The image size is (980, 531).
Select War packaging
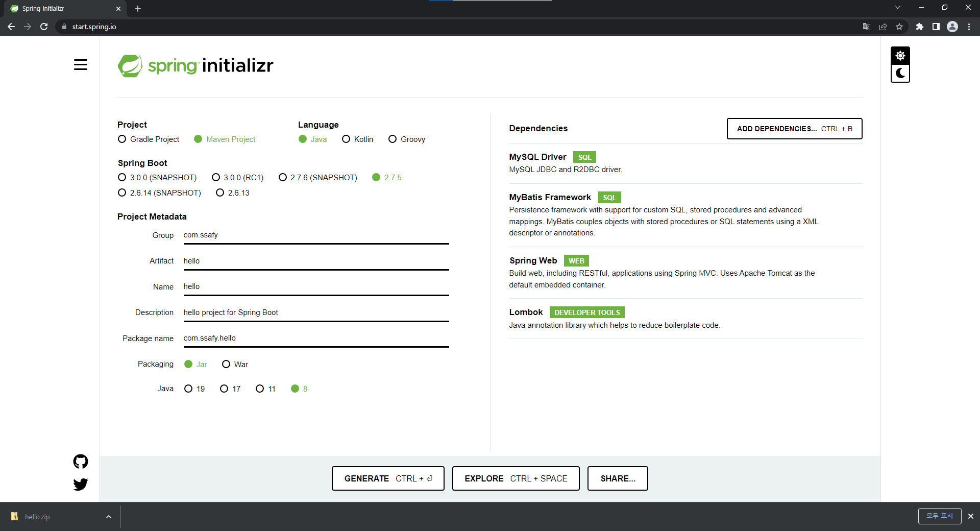coord(235,365)
